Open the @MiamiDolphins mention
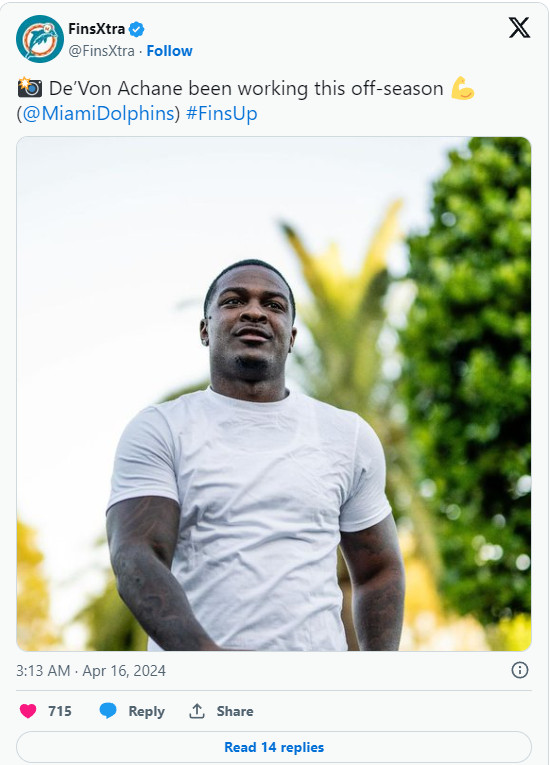550x765 pixels. click(98, 113)
